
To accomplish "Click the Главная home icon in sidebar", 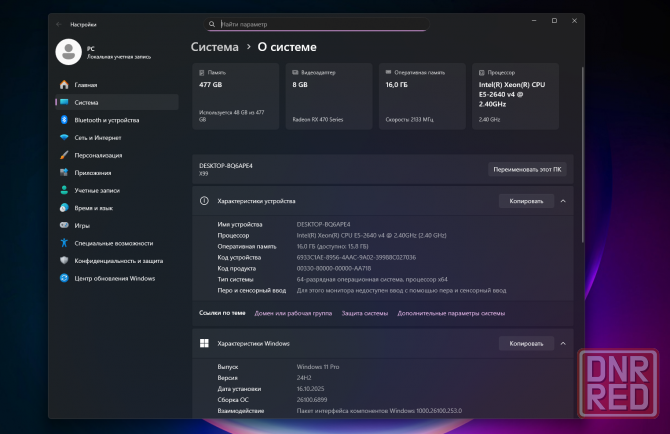I will click(64, 85).
